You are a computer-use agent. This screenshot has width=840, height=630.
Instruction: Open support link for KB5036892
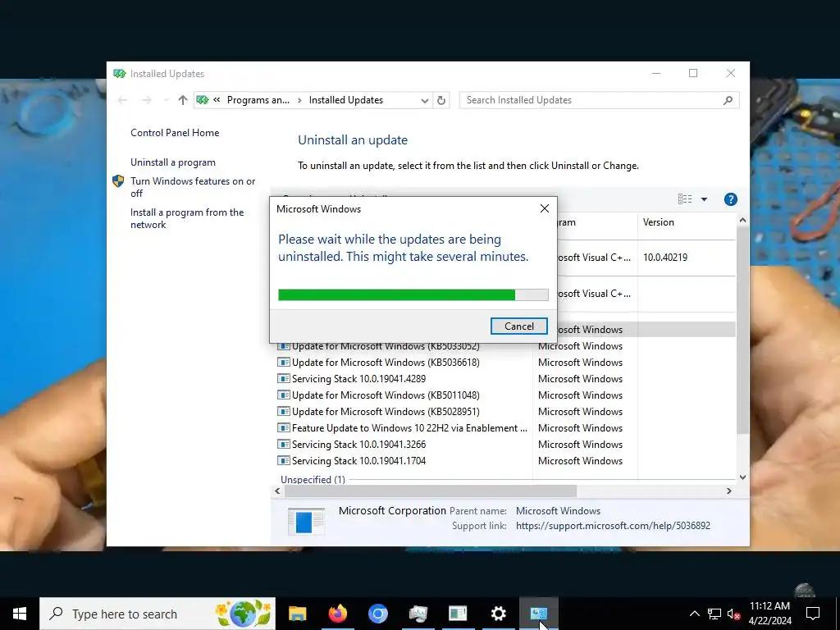tap(613, 526)
